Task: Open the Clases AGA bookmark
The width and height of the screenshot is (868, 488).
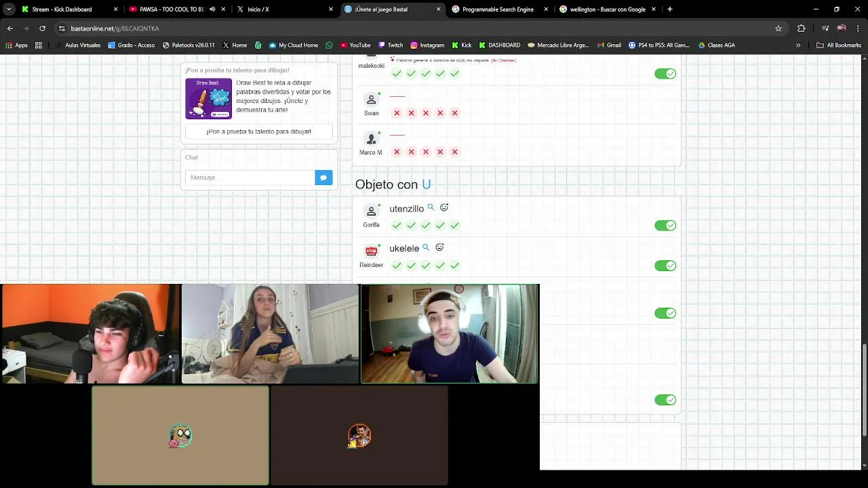Action: [715, 45]
